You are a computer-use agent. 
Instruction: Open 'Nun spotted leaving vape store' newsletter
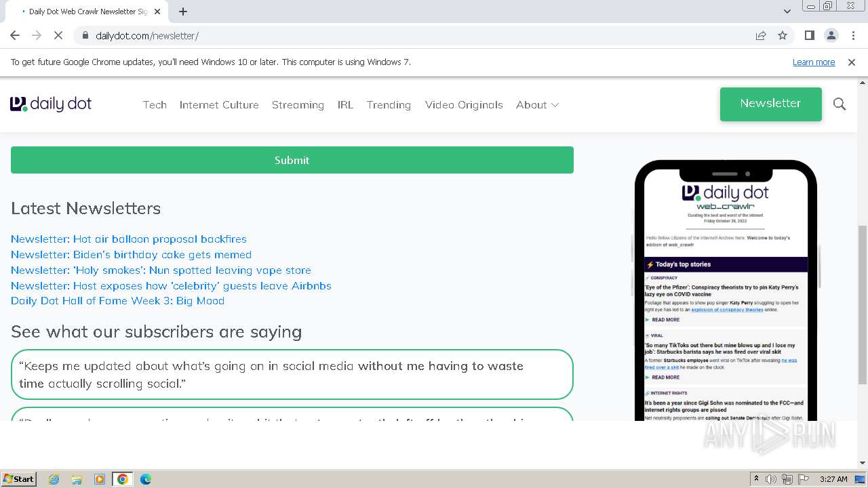coord(161,270)
